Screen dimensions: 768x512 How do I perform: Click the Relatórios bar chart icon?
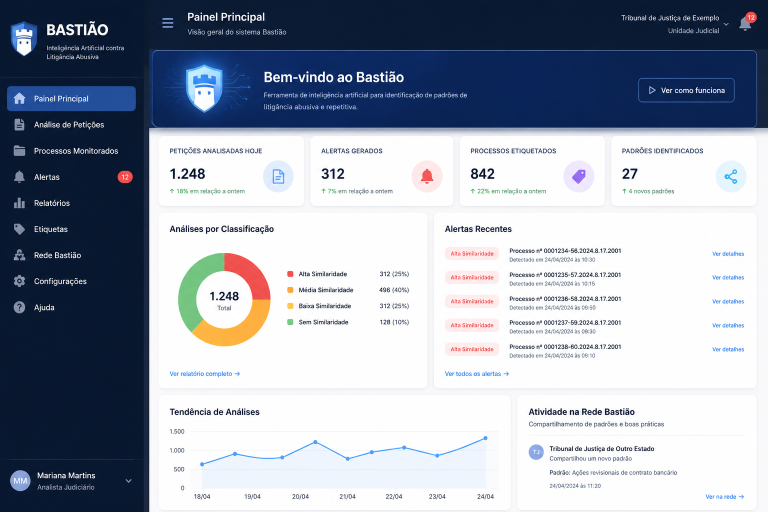point(19,203)
